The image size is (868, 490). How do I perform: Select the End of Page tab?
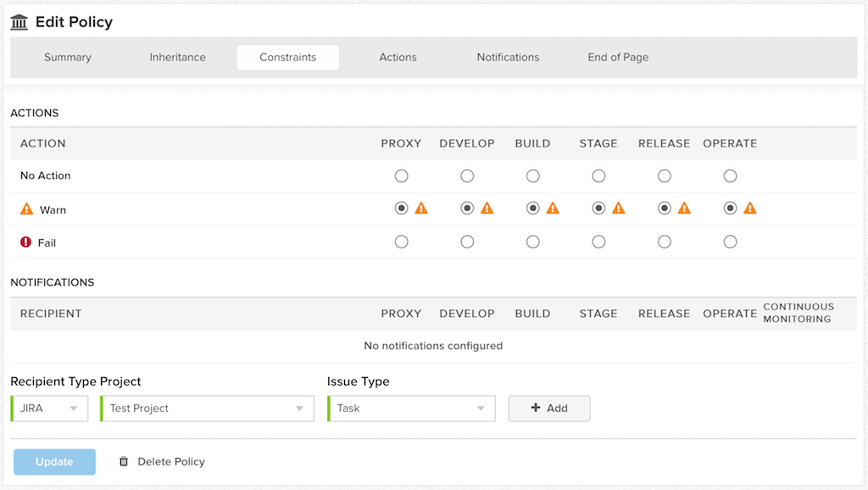pyautogui.click(x=617, y=57)
